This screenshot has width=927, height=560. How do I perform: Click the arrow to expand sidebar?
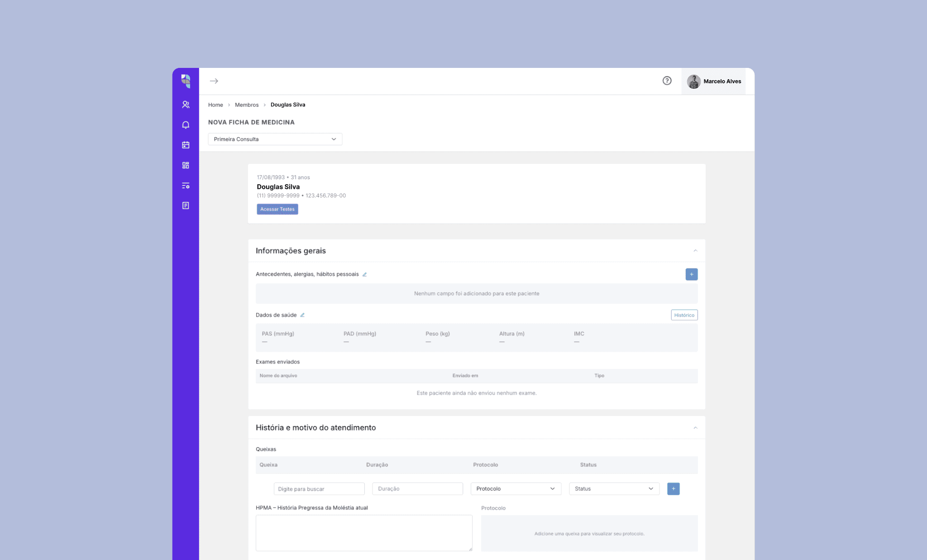(x=214, y=81)
